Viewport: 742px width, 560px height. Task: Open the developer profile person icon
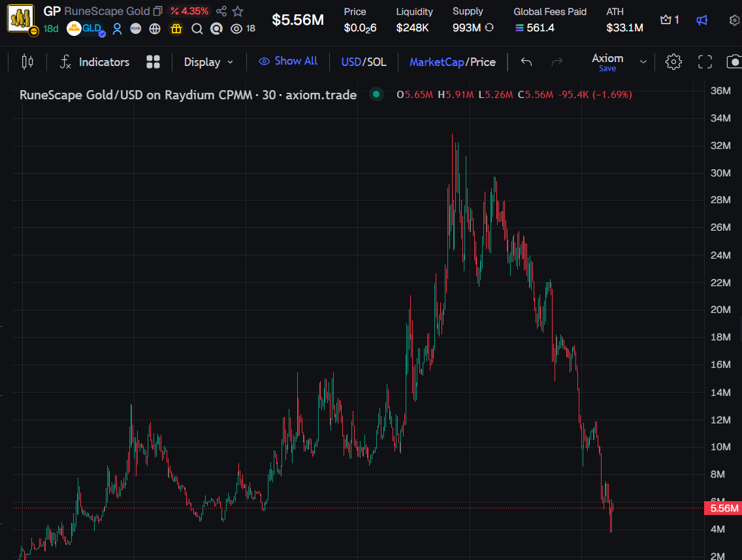[118, 29]
